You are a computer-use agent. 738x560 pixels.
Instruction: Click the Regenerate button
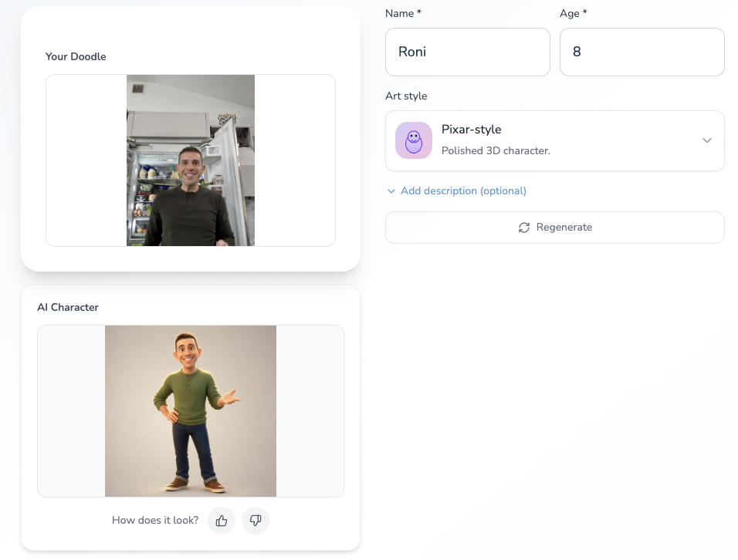554,228
